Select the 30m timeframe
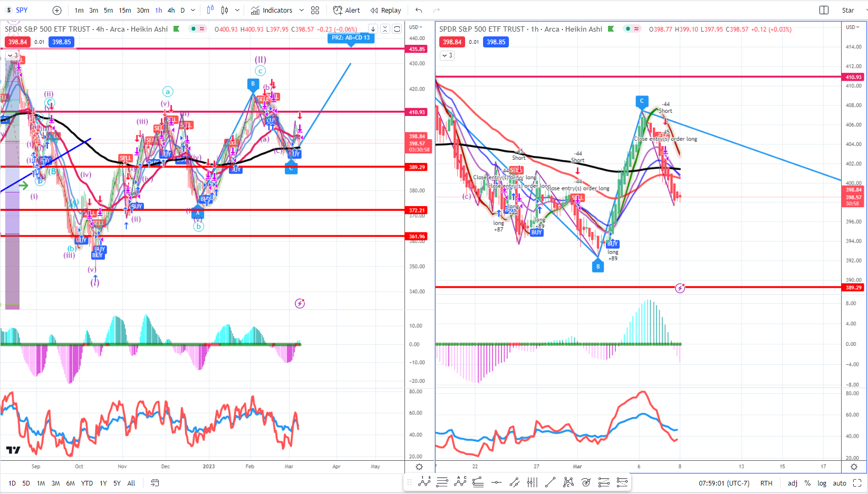The image size is (868, 494). [x=142, y=10]
